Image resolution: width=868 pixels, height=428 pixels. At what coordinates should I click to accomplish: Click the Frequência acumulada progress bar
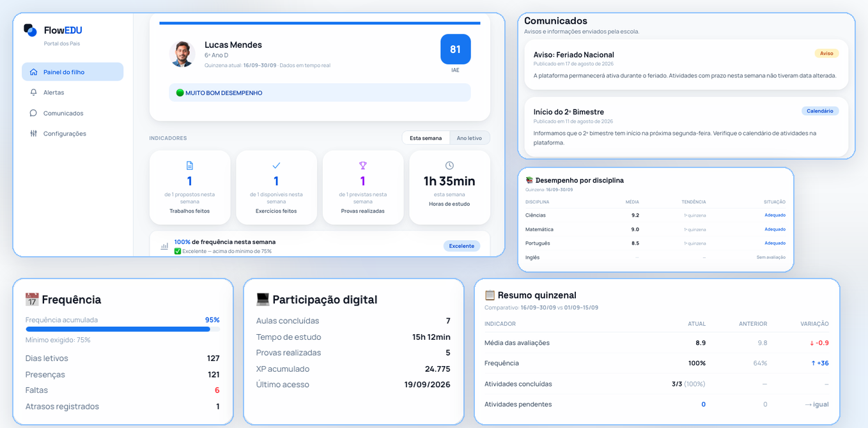point(123,329)
